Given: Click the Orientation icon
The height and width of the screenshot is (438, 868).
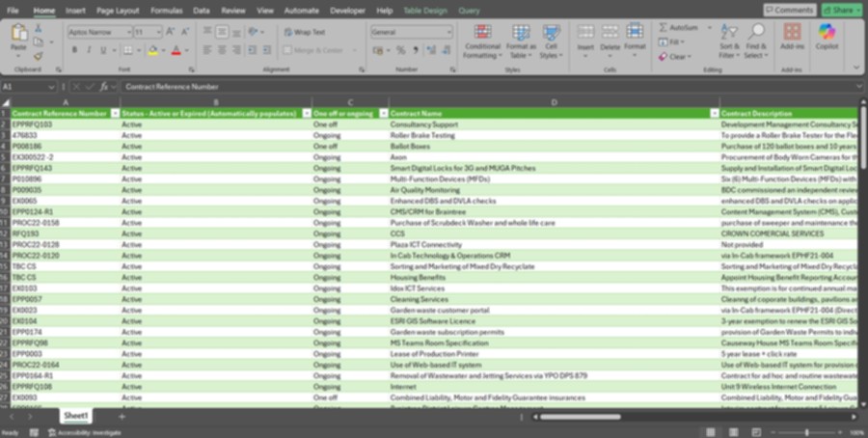Looking at the screenshot, I should click(253, 32).
